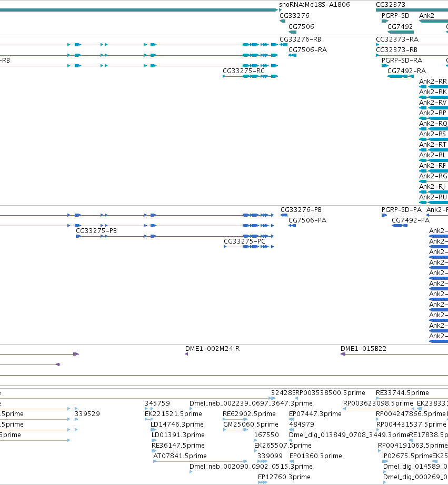Click the RP004191063.5prime EST label

413,446
